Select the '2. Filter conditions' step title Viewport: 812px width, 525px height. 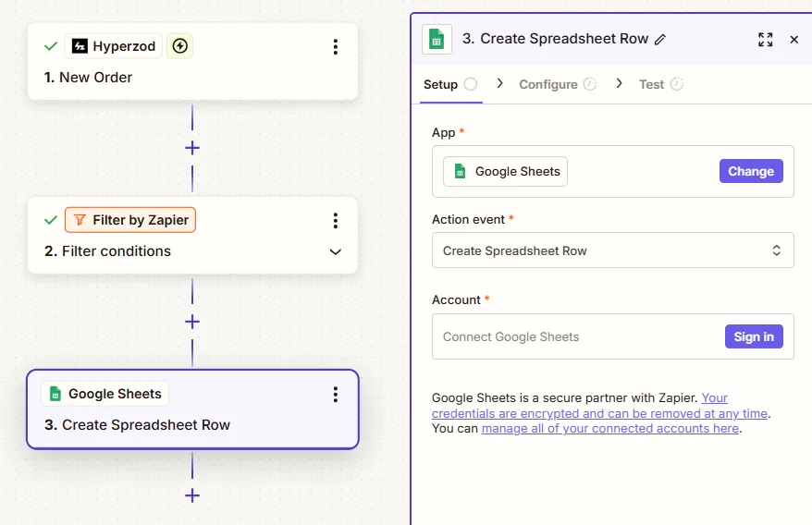pos(107,251)
